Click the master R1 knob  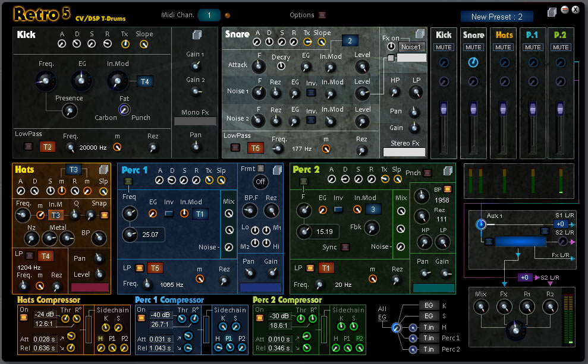(527, 307)
